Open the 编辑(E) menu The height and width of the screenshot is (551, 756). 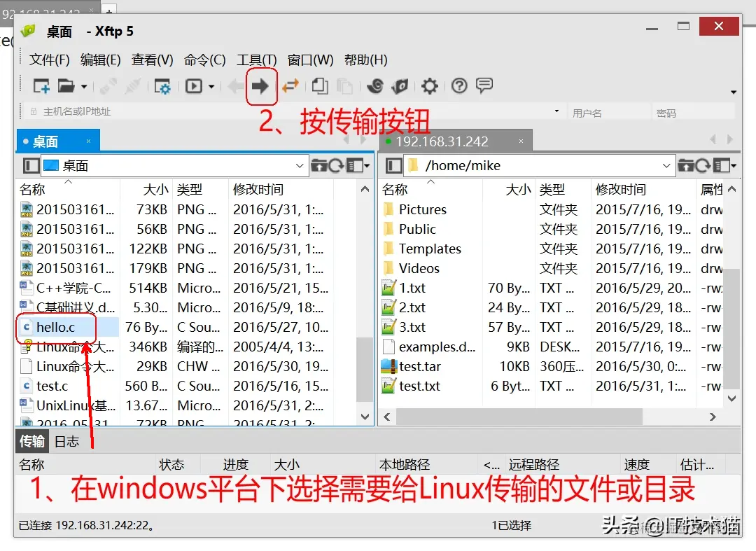pos(100,60)
